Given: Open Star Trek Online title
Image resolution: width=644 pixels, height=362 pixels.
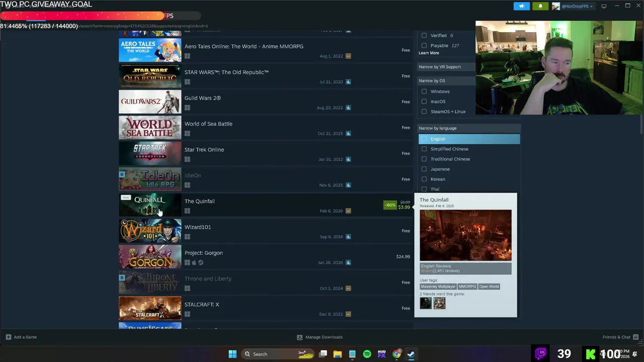Looking at the screenshot, I should pyautogui.click(x=204, y=149).
